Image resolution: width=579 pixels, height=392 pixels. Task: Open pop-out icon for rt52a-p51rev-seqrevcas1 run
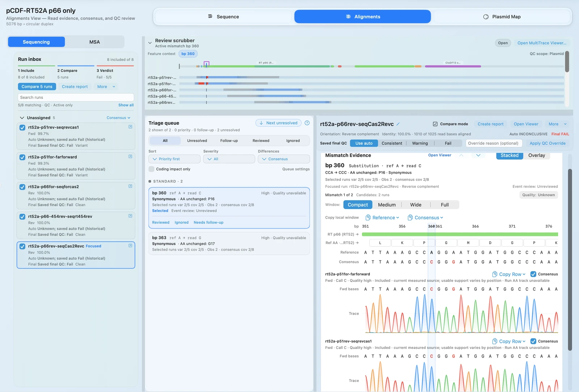tap(130, 127)
